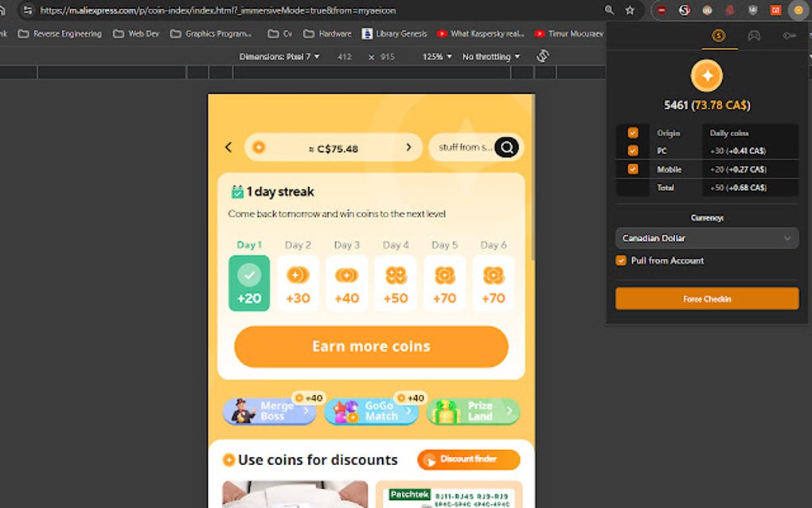This screenshot has height=508, width=812.
Task: Uncheck the Mobile origin checkbox
Action: (633, 169)
